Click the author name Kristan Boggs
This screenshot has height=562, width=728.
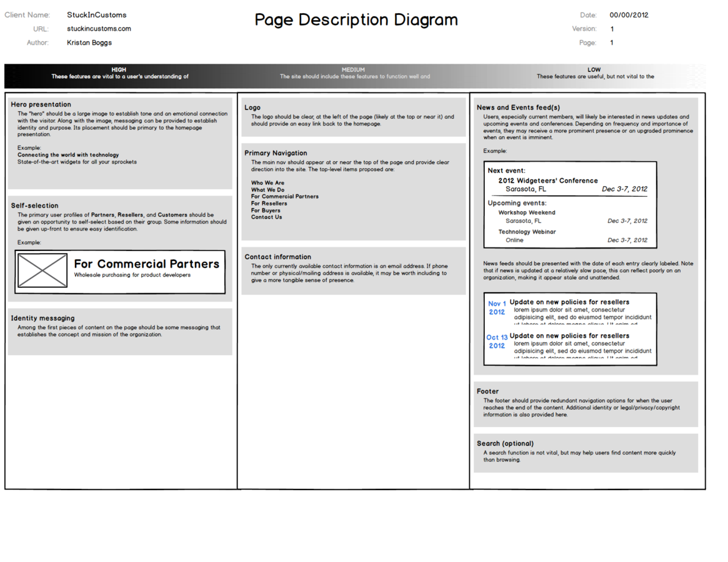pyautogui.click(x=89, y=43)
